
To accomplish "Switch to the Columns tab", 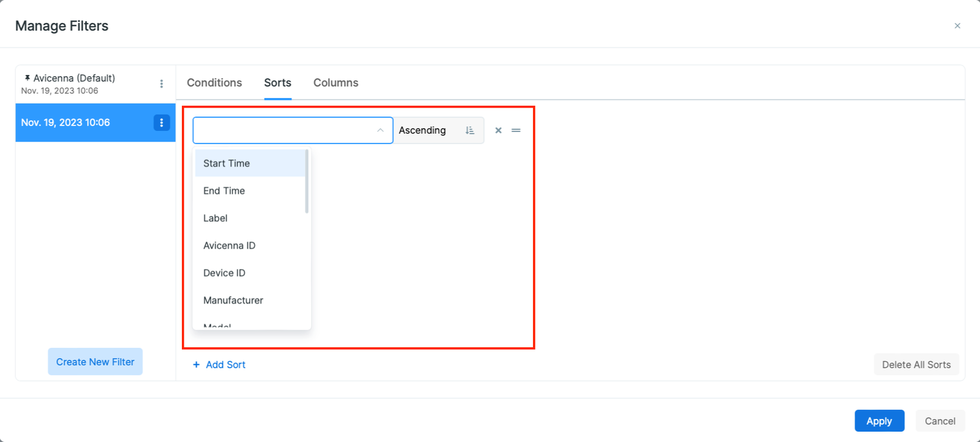I will click(336, 82).
